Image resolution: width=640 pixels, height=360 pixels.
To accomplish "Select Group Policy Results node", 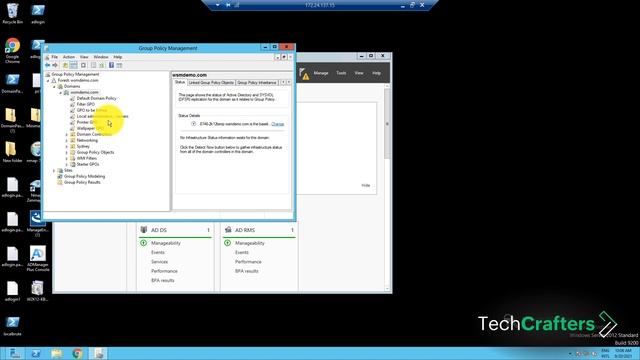I will (82, 182).
